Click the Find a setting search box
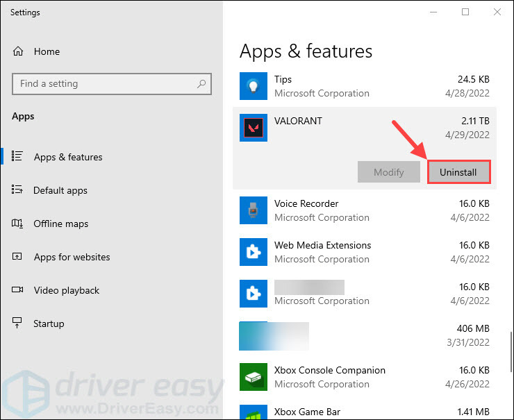Viewport: 514px width, 420px height. point(112,84)
